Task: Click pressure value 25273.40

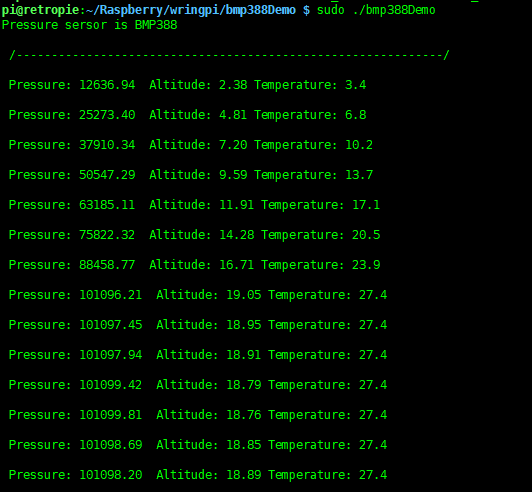Action: coord(107,115)
